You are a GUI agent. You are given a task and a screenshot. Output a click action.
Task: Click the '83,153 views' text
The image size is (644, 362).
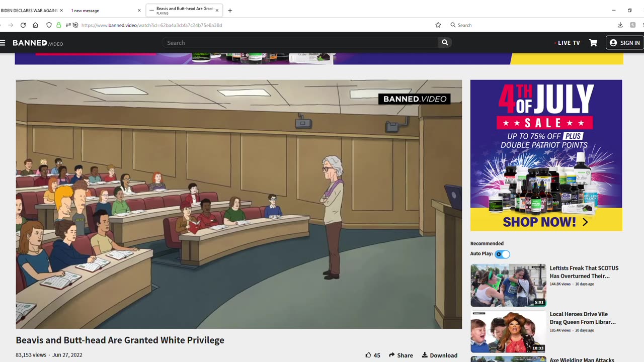point(31,355)
